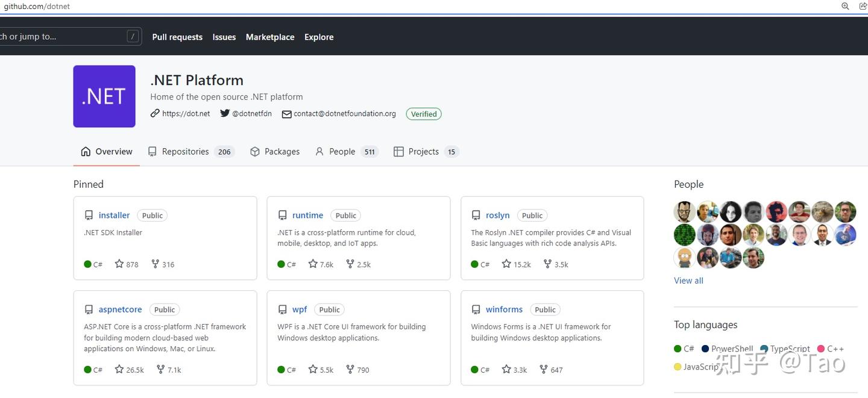Open the Packages tab
The width and height of the screenshot is (868, 398).
[x=275, y=152]
